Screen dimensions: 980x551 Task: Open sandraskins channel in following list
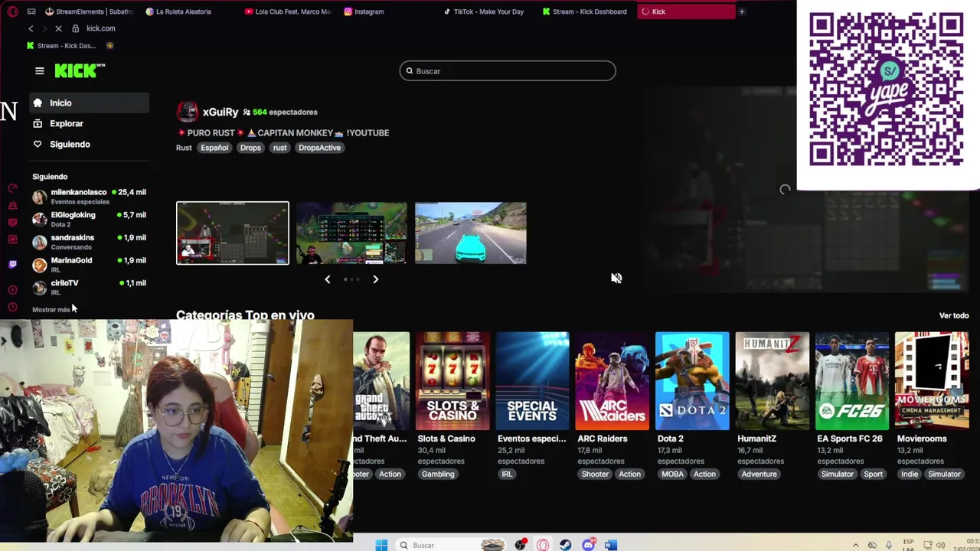(x=90, y=242)
